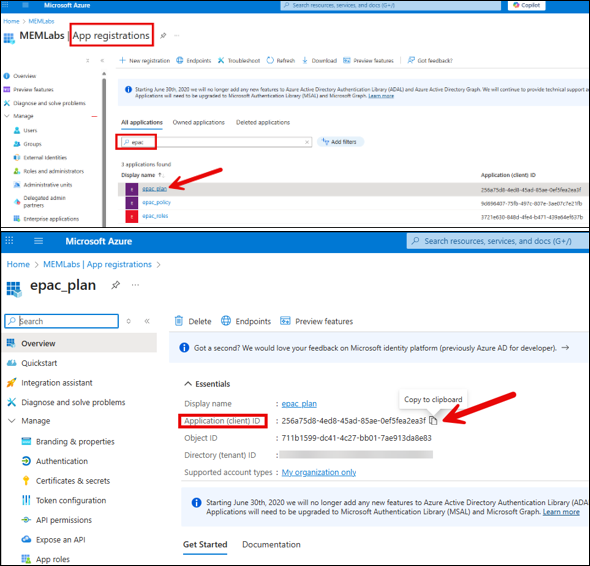Viewport: 590px width, 566px height.
Task: Open the epac_policy application link
Action: (x=157, y=202)
